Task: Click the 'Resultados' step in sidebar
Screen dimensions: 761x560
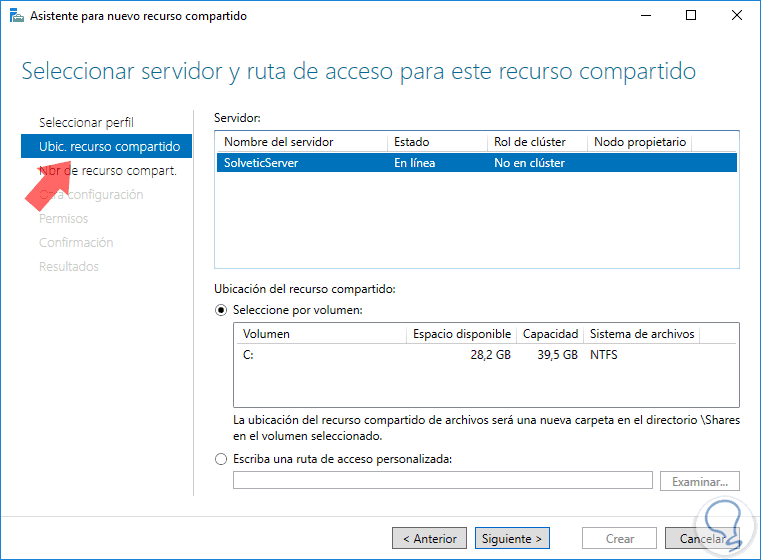Action: (69, 266)
